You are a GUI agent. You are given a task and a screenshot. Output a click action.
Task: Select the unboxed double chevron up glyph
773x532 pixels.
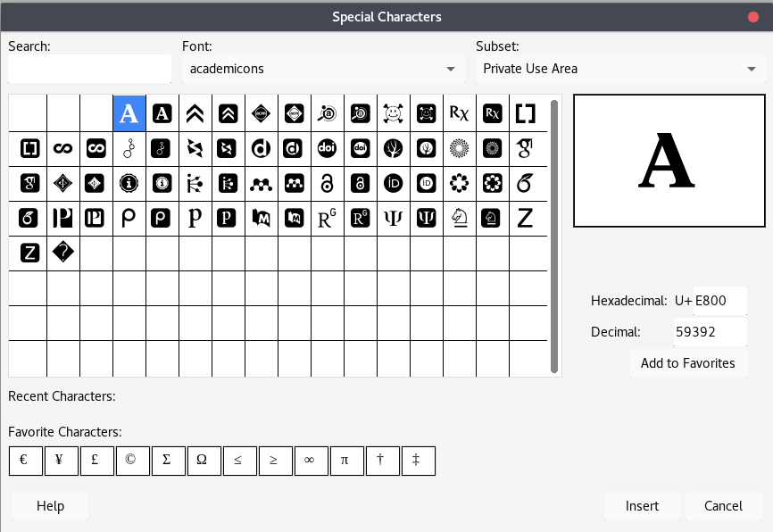tap(195, 113)
